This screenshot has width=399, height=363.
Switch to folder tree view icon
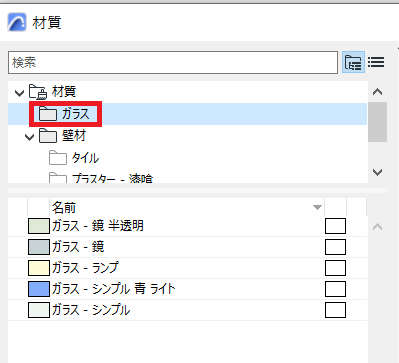point(353,62)
